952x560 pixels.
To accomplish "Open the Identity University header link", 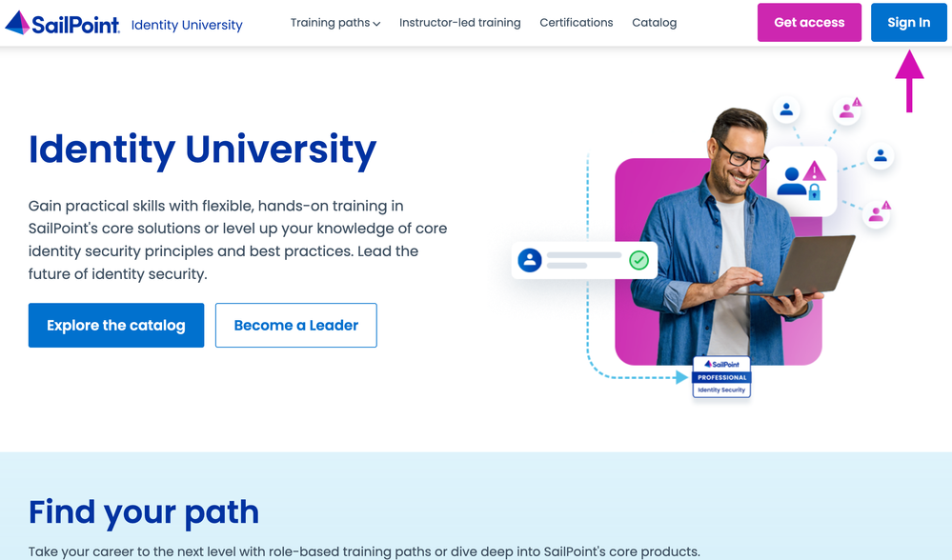I will (x=187, y=25).
